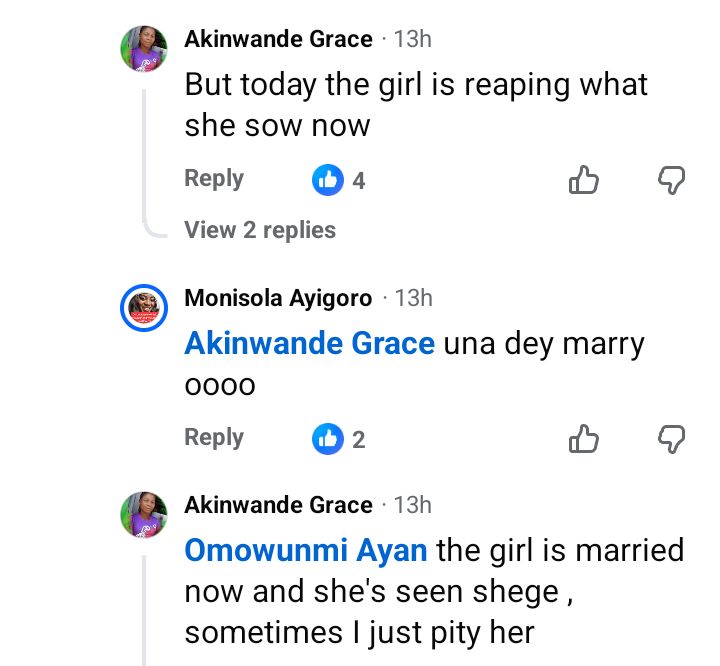720x666 pixels.
Task: Expand View 2 replies
Action: point(260,230)
